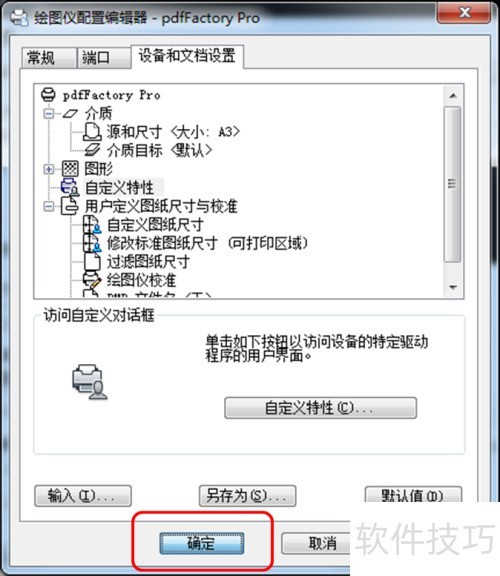Click the tree scrollbar down arrow
Screen dimensions: 500x576
click(x=453, y=288)
